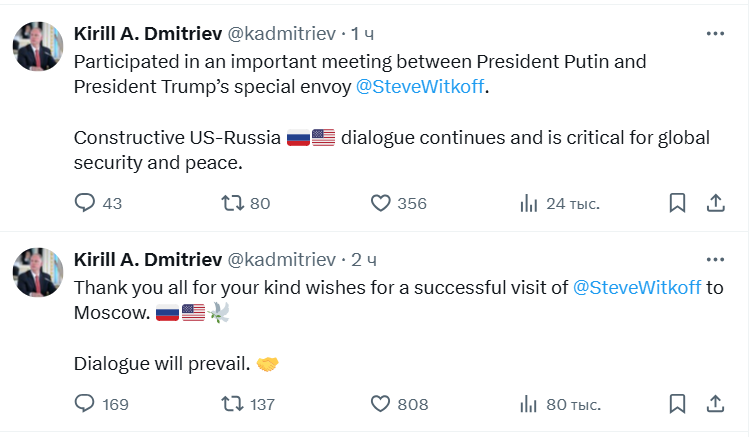This screenshot has height=437, width=750.
Task: Open more options for second tweet
Action: [715, 259]
